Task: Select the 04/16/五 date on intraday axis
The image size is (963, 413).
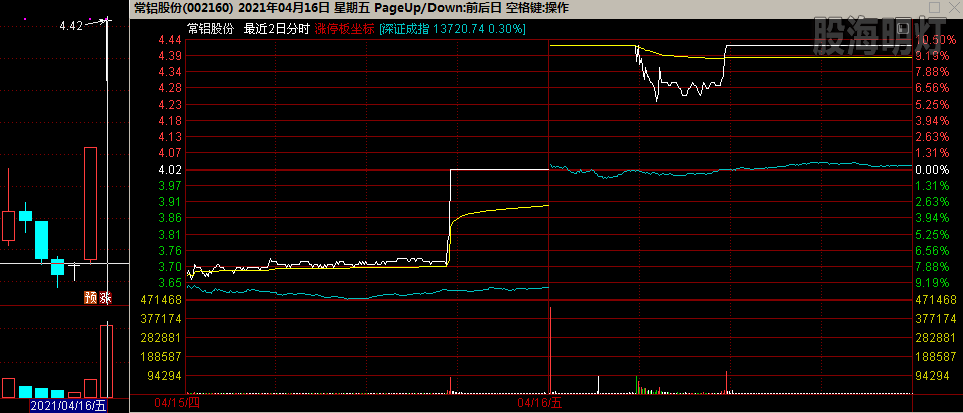Action: [540, 403]
